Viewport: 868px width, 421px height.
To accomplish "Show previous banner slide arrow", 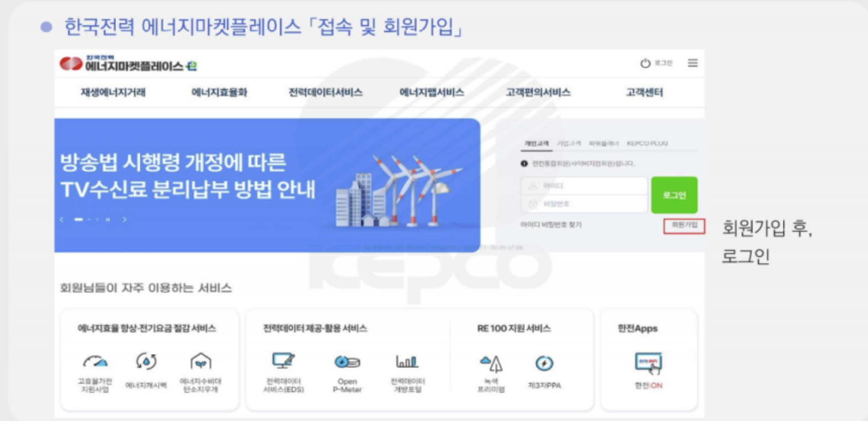I will pos(62,219).
